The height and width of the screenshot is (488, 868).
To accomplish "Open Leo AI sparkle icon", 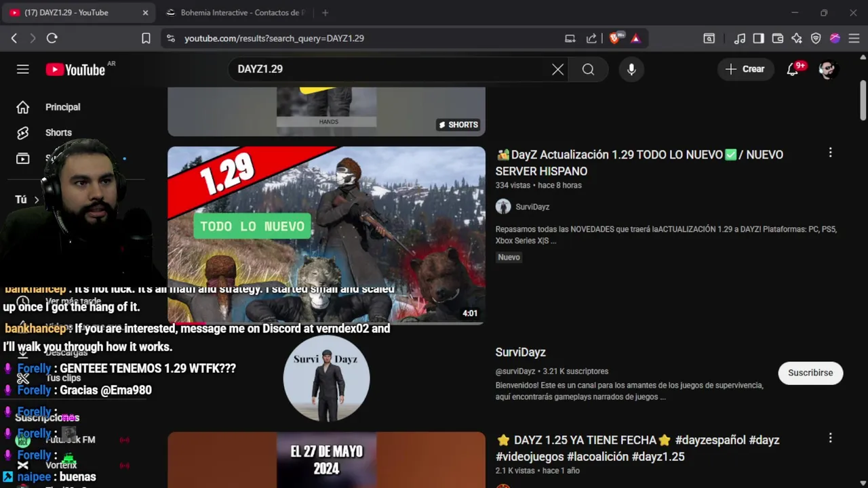I will (797, 39).
